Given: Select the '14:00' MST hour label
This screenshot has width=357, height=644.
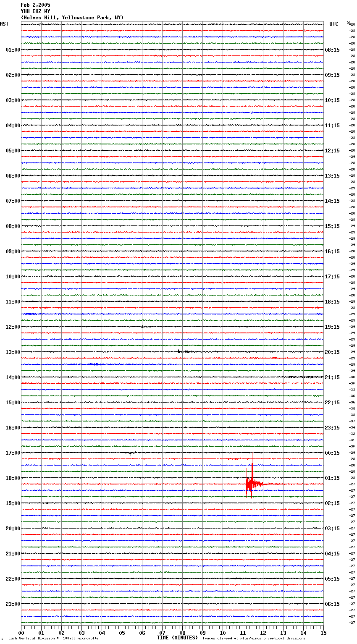Looking at the screenshot, I should point(13,377).
